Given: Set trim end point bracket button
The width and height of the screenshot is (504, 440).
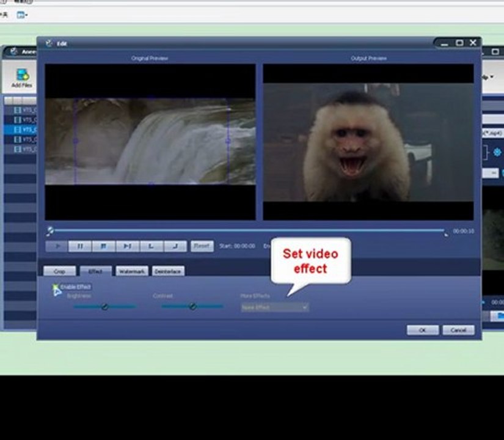Looking at the screenshot, I should [x=175, y=246].
